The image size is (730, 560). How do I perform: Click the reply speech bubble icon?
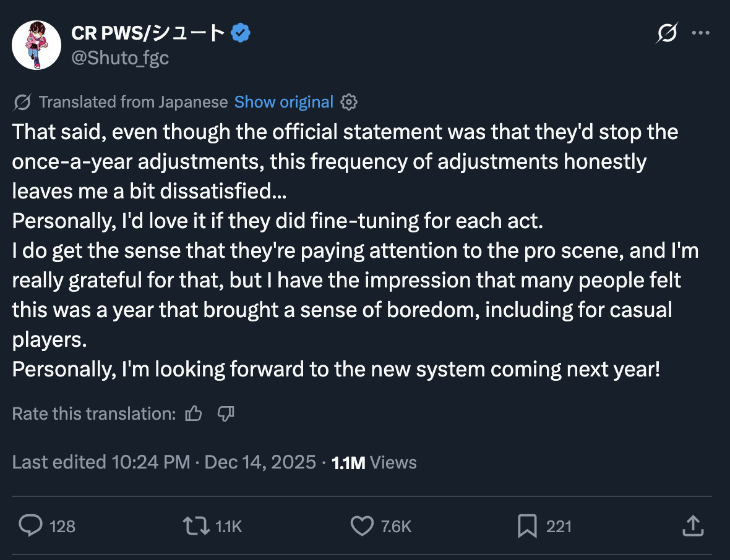pyautogui.click(x=30, y=526)
